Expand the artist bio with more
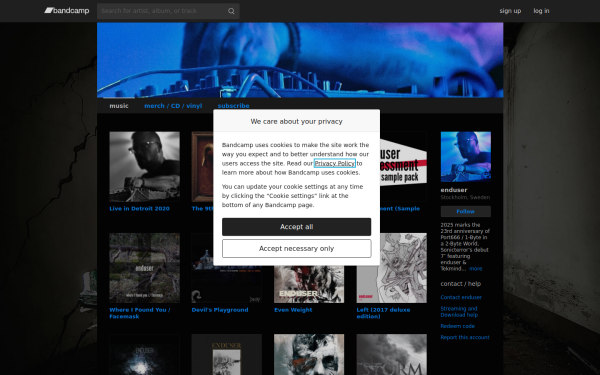Image resolution: width=600 pixels, height=375 pixels. click(476, 269)
